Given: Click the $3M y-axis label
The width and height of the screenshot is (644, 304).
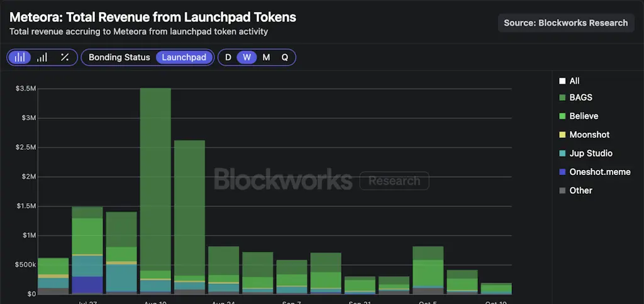Looking at the screenshot, I should [x=30, y=118].
